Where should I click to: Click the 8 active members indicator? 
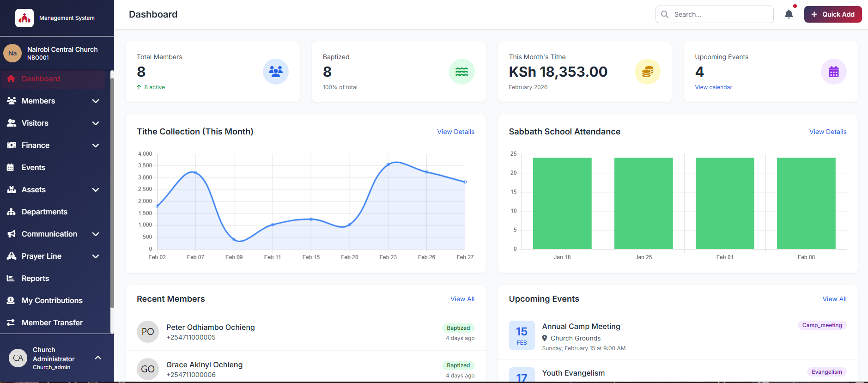151,87
